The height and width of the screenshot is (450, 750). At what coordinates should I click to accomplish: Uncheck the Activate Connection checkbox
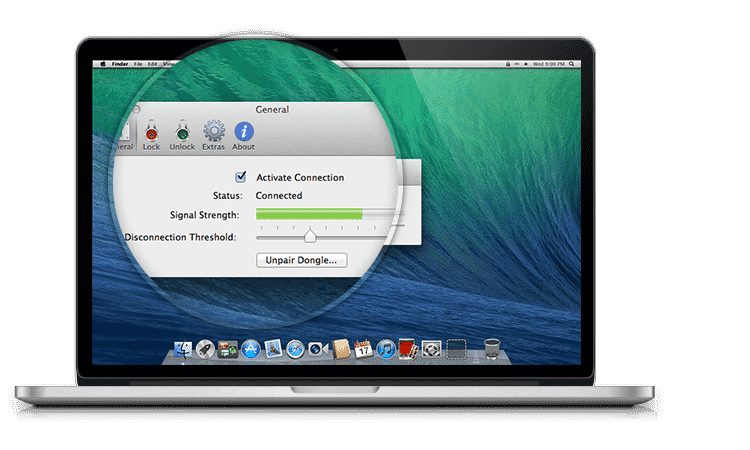coord(241,177)
